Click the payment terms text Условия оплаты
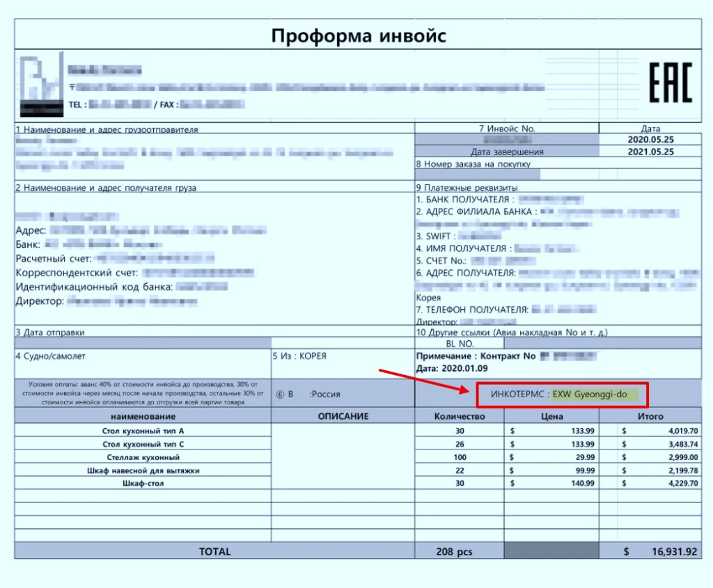 click(143, 393)
